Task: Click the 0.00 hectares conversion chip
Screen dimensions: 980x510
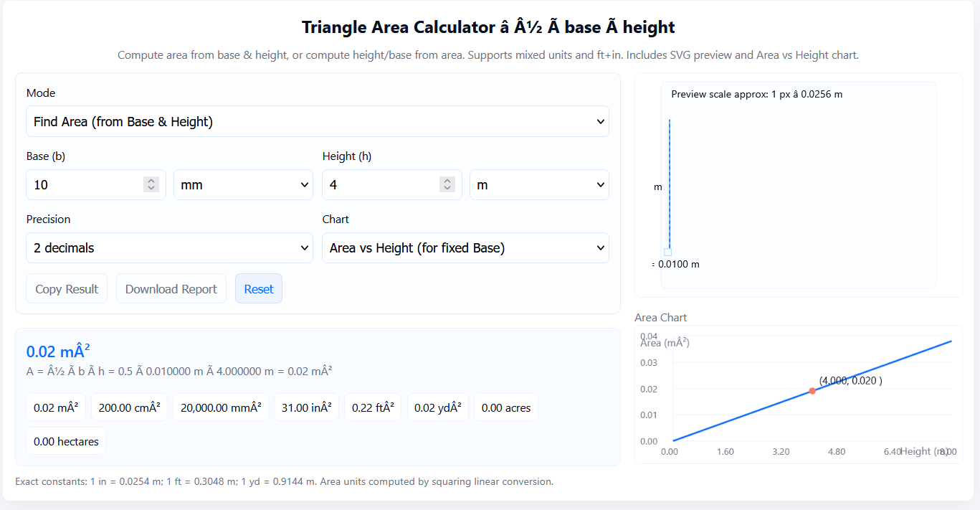Action: tap(65, 441)
